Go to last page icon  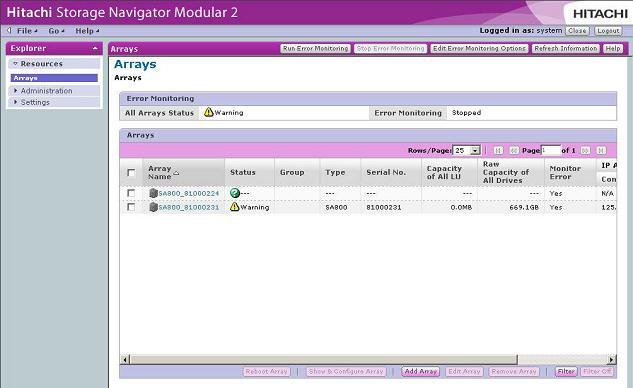pos(601,150)
